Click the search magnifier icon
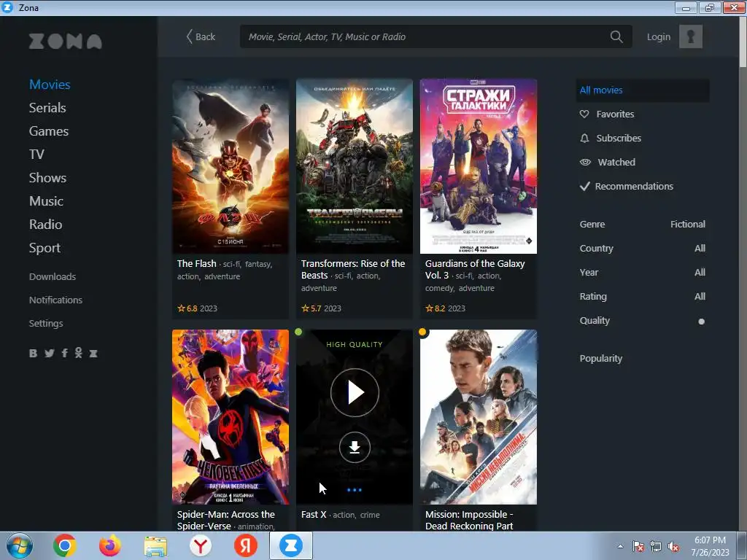 [x=616, y=36]
